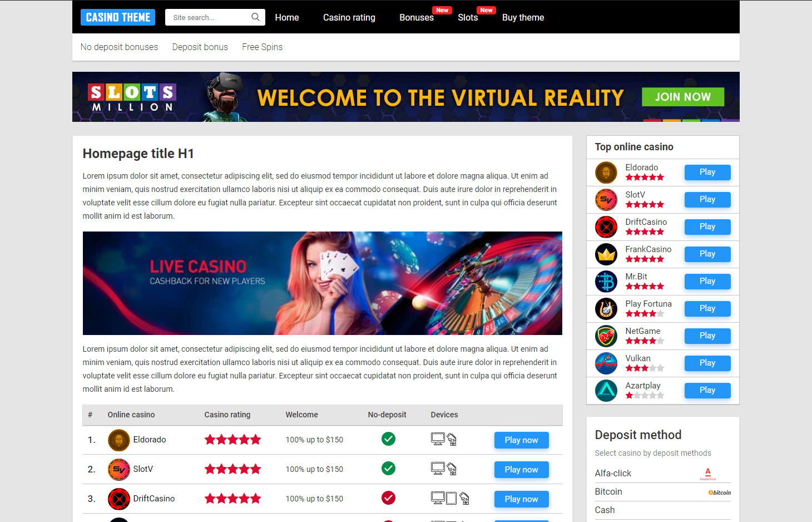
Task: Click the Eldorado logo in the table row
Action: point(119,440)
